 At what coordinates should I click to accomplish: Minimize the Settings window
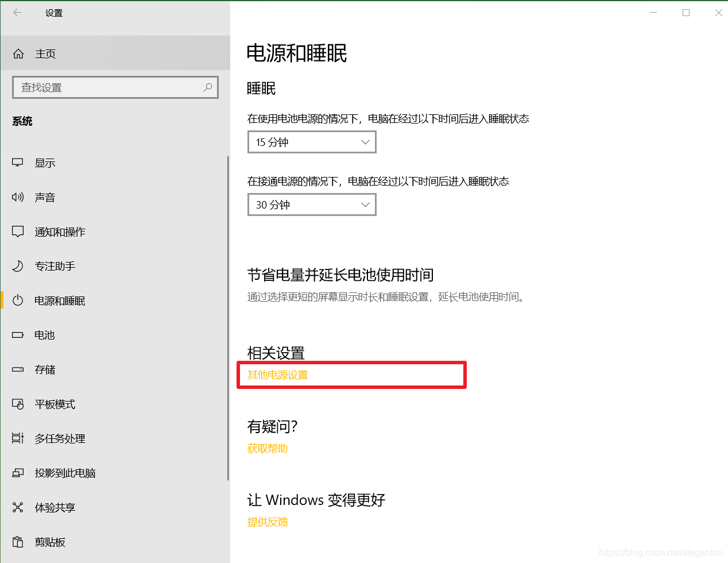(653, 13)
